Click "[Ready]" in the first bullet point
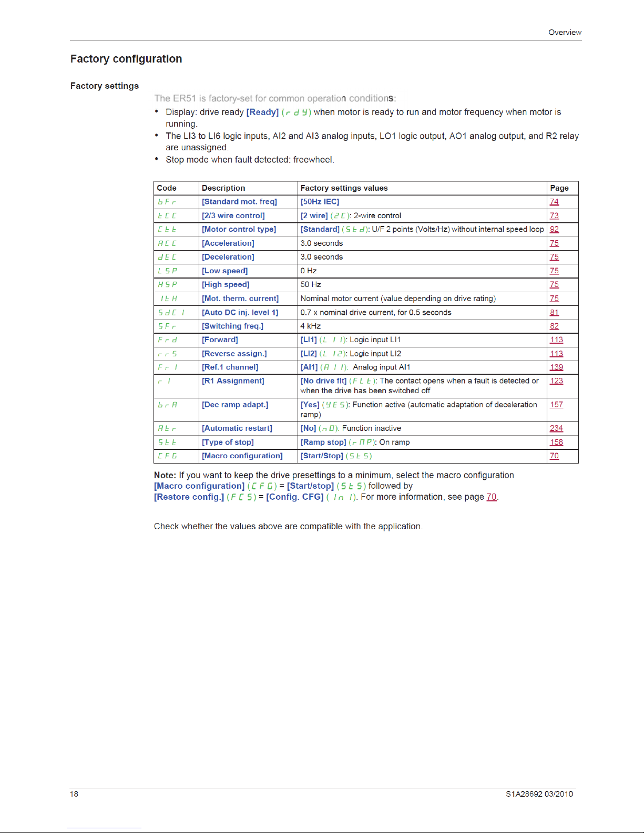The height and width of the screenshot is (833, 644). point(262,112)
